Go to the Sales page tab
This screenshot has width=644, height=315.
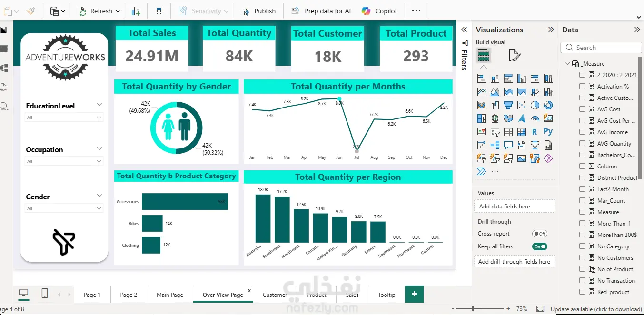(352, 295)
